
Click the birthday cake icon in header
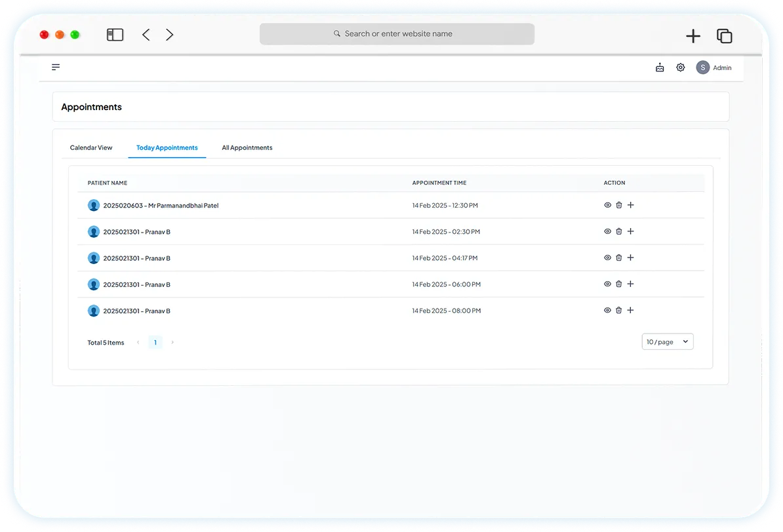point(660,67)
